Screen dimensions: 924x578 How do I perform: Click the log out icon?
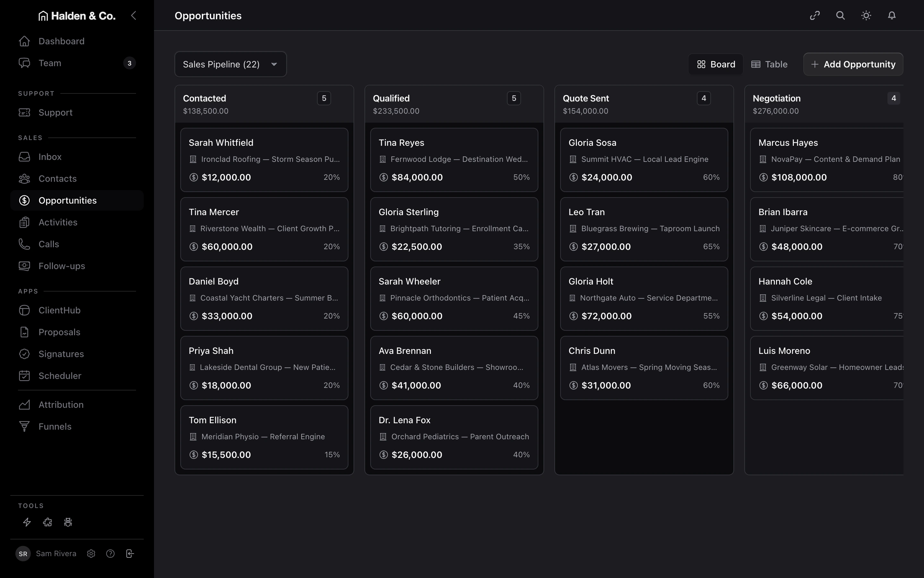[x=130, y=554]
